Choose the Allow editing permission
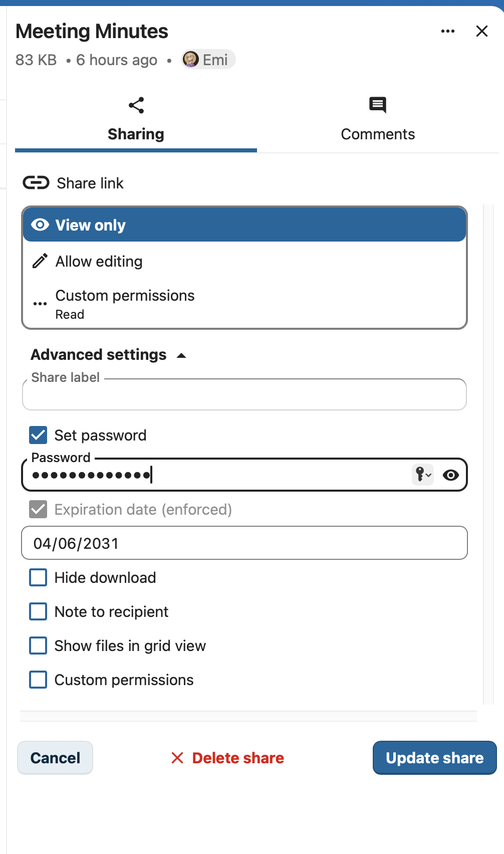Image resolution: width=504 pixels, height=854 pixels. tap(244, 261)
